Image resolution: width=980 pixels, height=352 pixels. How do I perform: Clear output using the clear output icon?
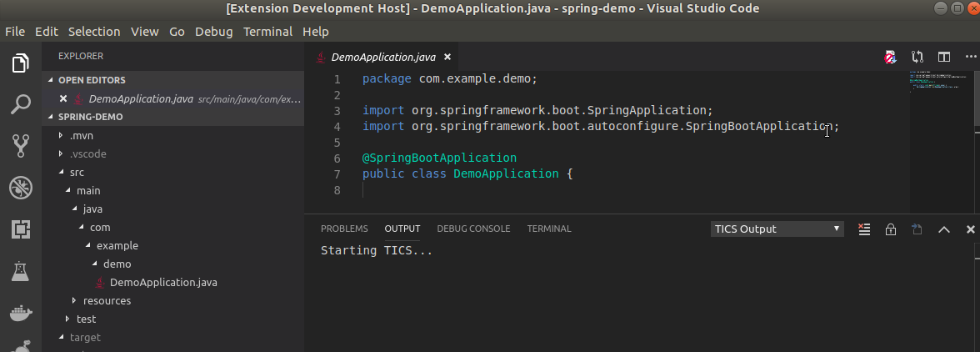tap(863, 229)
